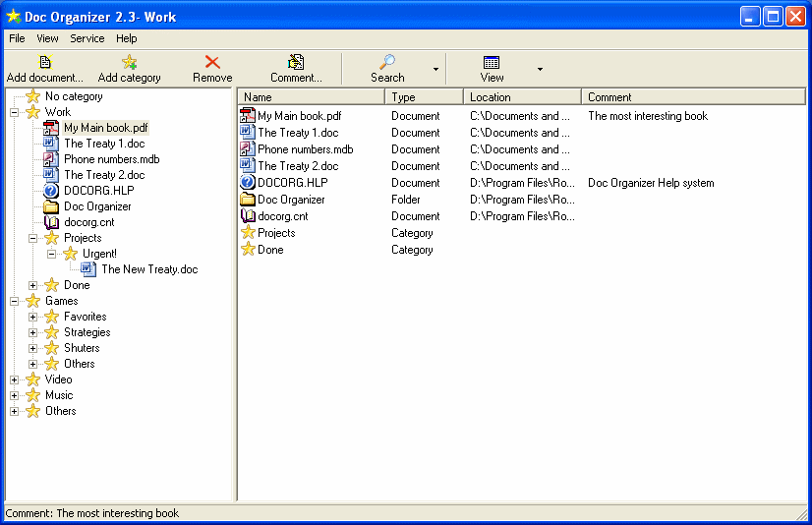Select the top-level Others category label

tap(60, 411)
